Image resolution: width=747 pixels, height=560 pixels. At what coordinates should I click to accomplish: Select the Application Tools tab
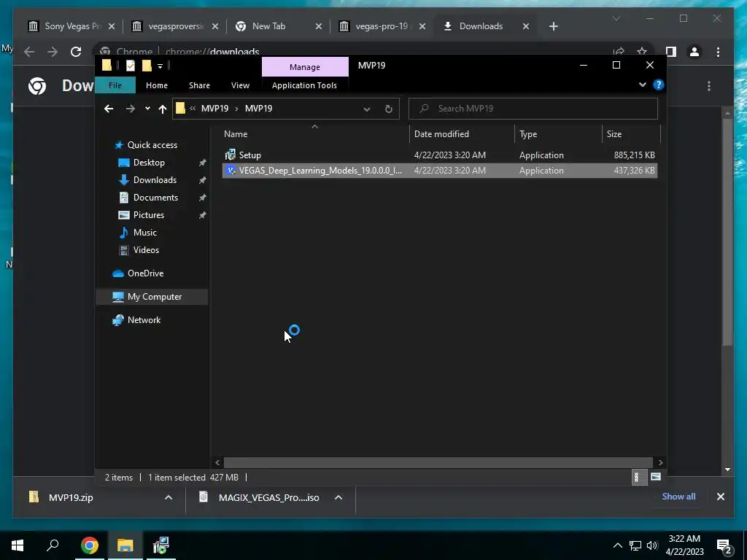(x=304, y=85)
